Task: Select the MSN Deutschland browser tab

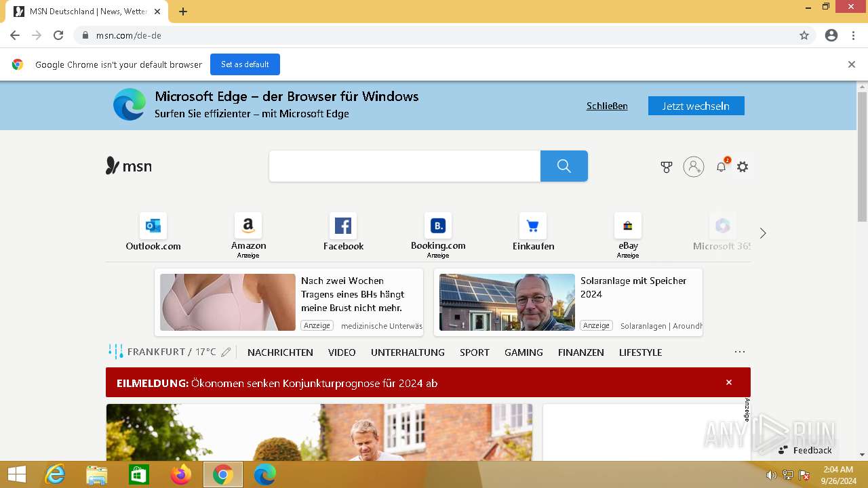Action: tap(87, 12)
